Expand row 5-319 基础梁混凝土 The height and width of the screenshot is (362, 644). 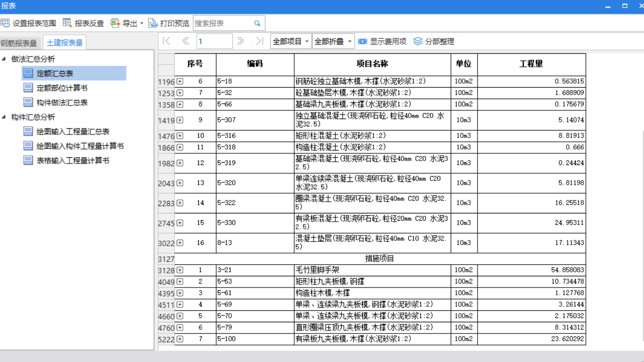[180, 163]
